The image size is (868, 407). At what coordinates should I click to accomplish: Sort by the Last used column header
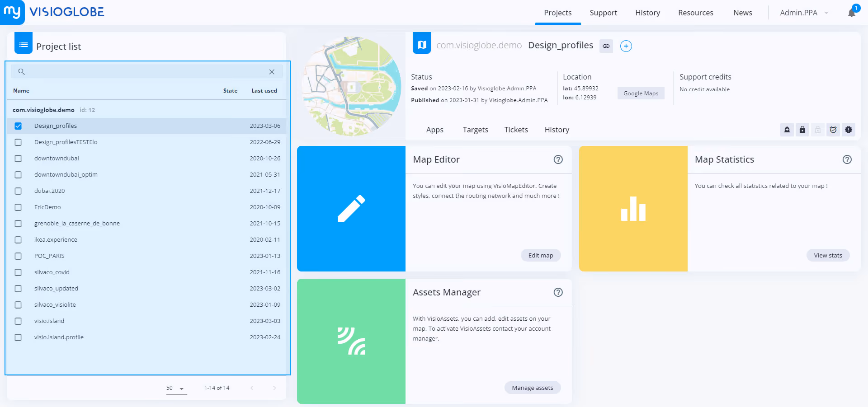(264, 91)
